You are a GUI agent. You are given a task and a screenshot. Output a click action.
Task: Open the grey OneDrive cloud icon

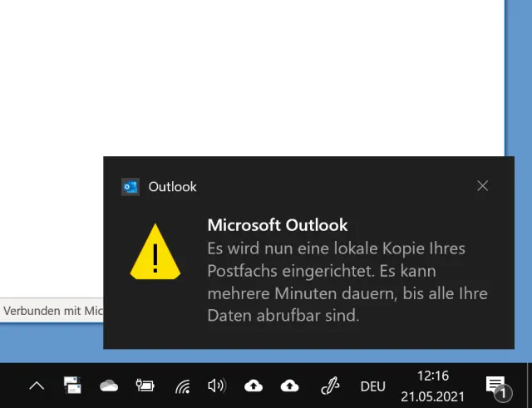coord(109,386)
